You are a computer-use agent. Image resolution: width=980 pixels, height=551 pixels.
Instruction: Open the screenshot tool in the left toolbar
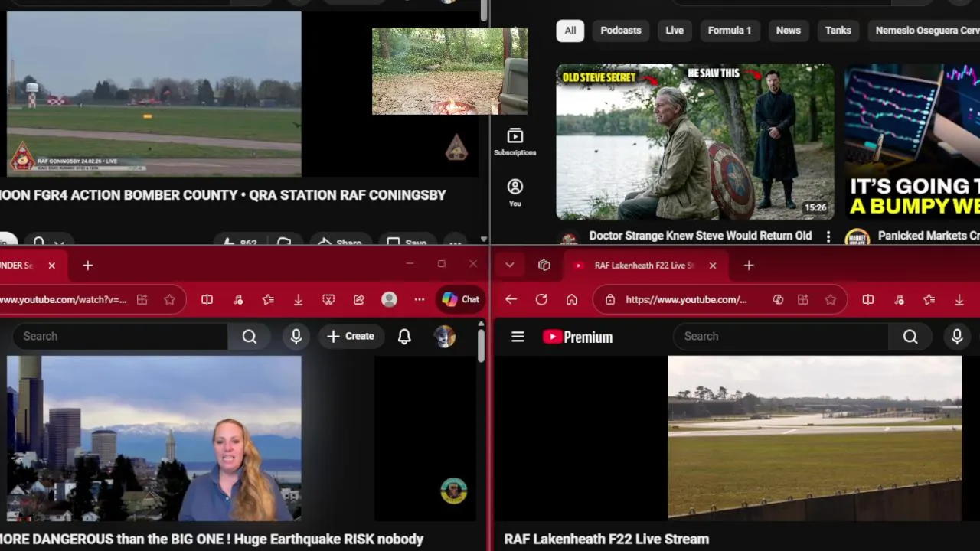pos(328,300)
